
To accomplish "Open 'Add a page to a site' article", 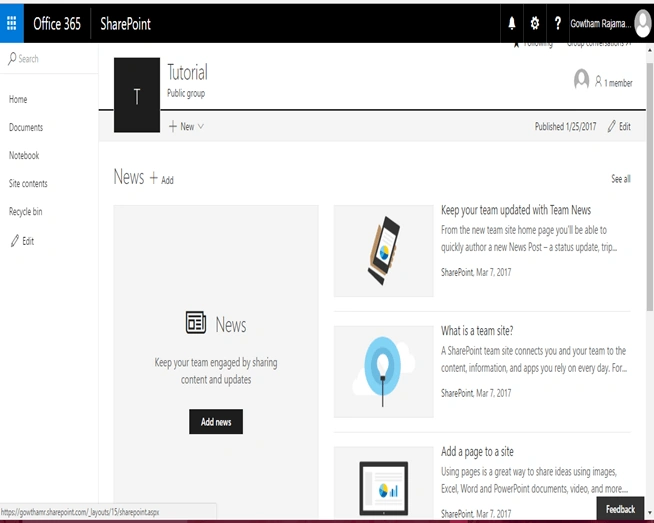I will coord(477,452).
